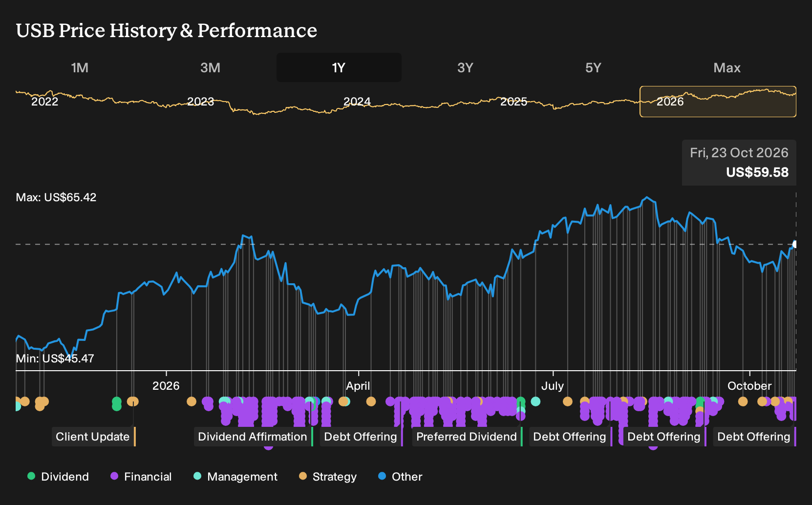Switch to the 3M range tab

[x=210, y=67]
